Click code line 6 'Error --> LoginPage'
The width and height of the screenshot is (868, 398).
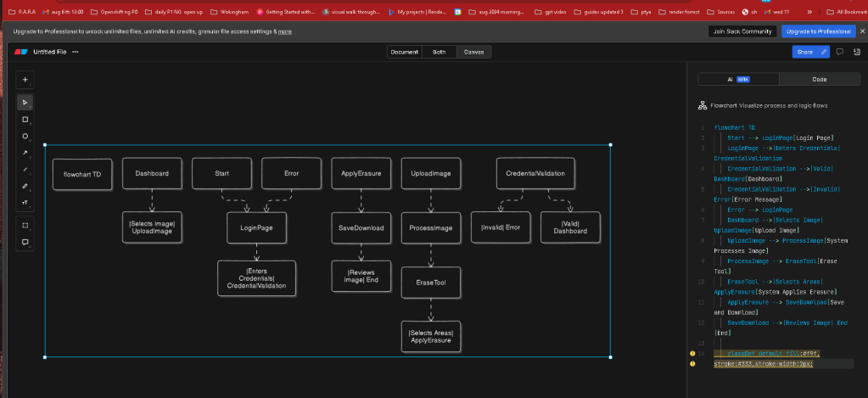[760, 210]
